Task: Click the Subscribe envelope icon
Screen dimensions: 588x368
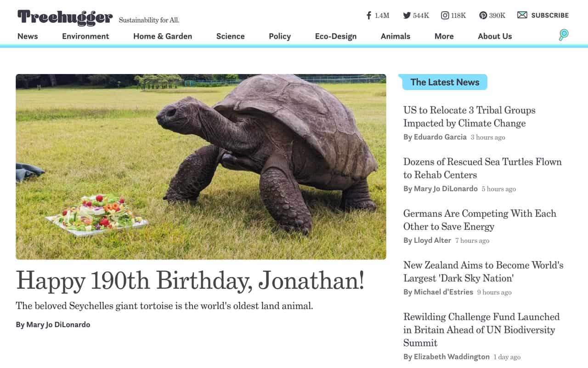Action: [x=522, y=15]
